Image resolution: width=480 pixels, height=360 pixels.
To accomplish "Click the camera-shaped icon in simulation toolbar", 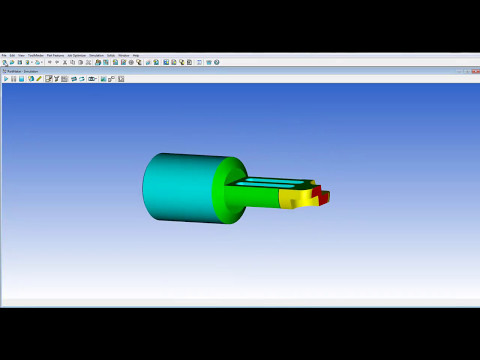I will tap(92, 79).
